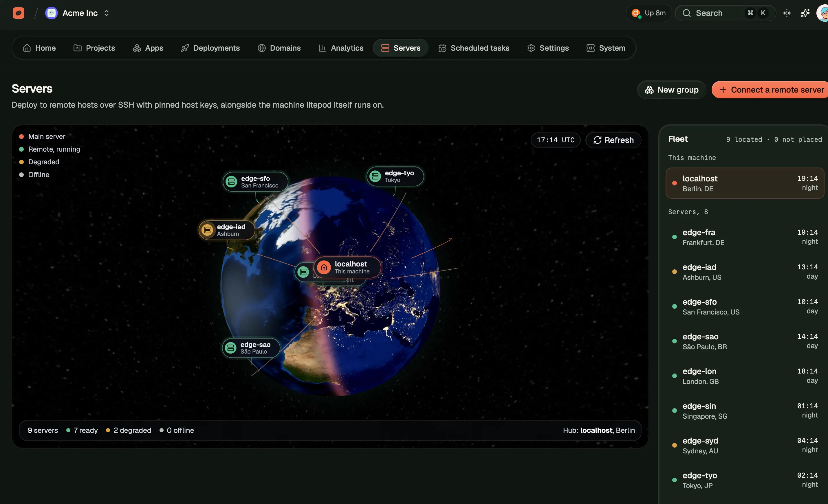828x504 pixels.
Task: Select the degraded edge-iad Ashburn marker
Action: pyautogui.click(x=226, y=230)
